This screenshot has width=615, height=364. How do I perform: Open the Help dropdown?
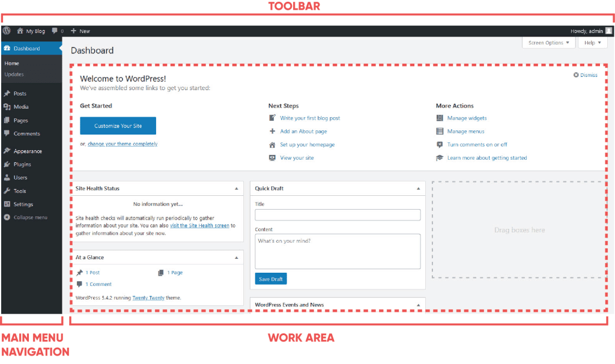pyautogui.click(x=593, y=43)
